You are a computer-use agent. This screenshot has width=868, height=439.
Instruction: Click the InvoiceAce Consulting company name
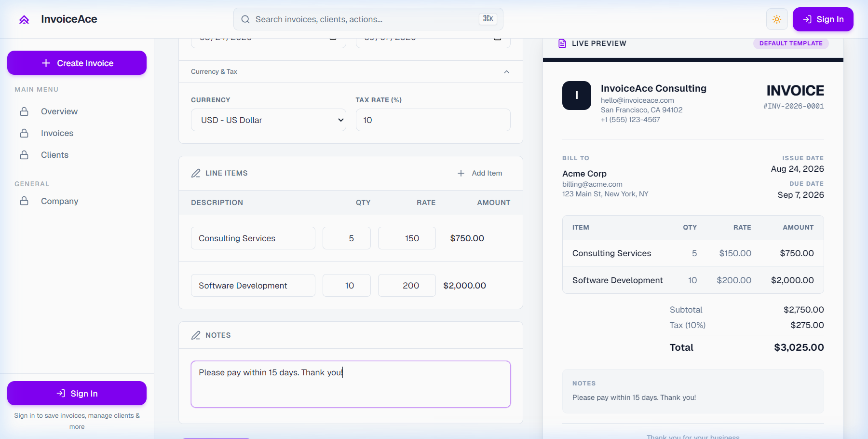(x=653, y=88)
